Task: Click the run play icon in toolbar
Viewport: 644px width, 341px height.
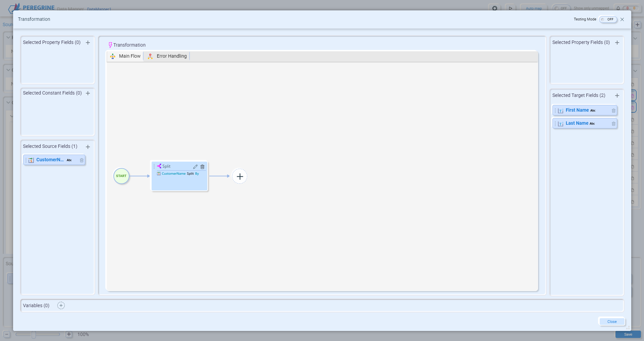Action: click(511, 8)
